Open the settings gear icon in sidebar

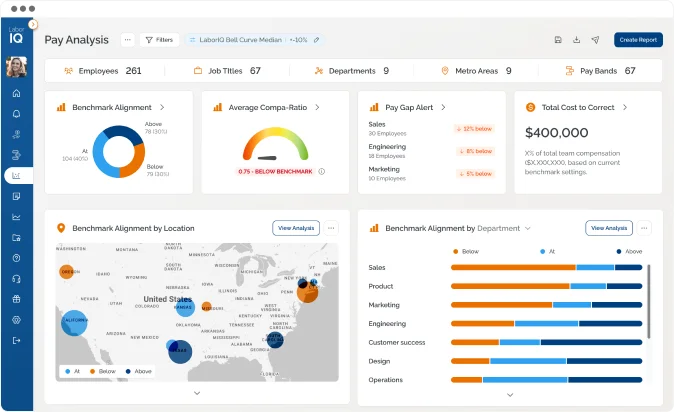click(x=16, y=320)
